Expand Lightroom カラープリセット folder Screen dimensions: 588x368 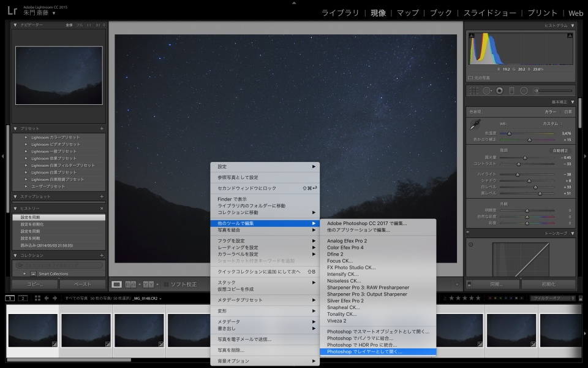coord(26,137)
